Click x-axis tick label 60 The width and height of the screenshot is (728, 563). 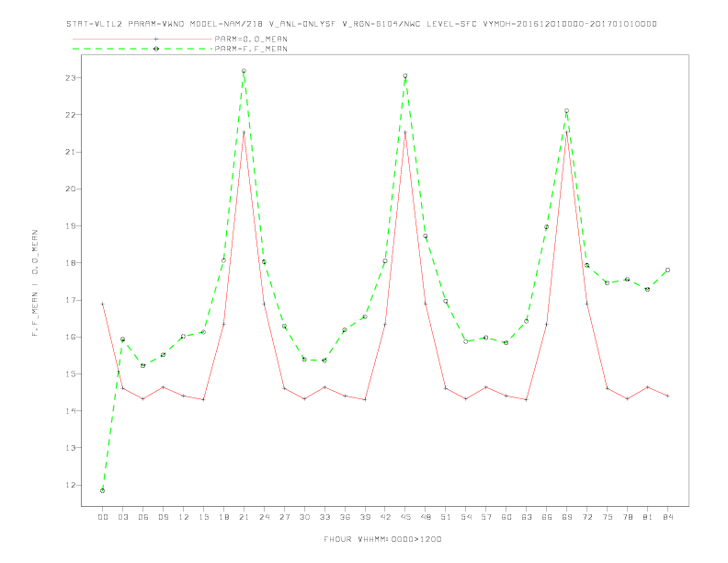click(x=506, y=517)
